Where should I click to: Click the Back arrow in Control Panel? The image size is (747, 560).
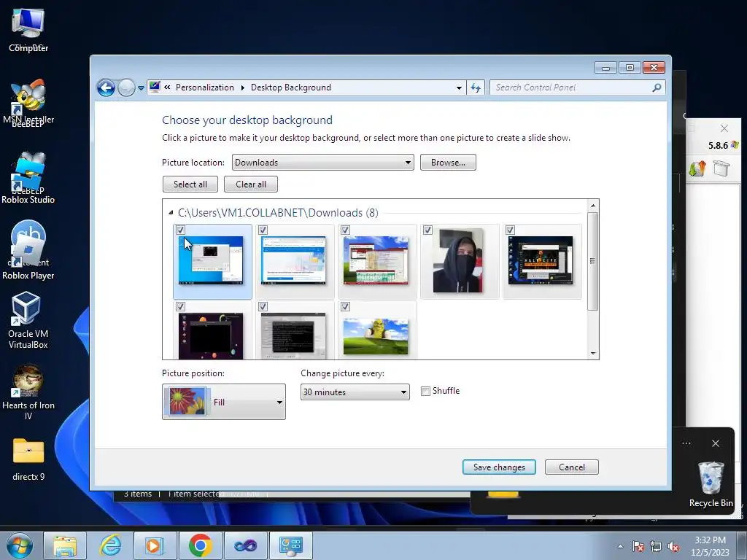coord(106,87)
